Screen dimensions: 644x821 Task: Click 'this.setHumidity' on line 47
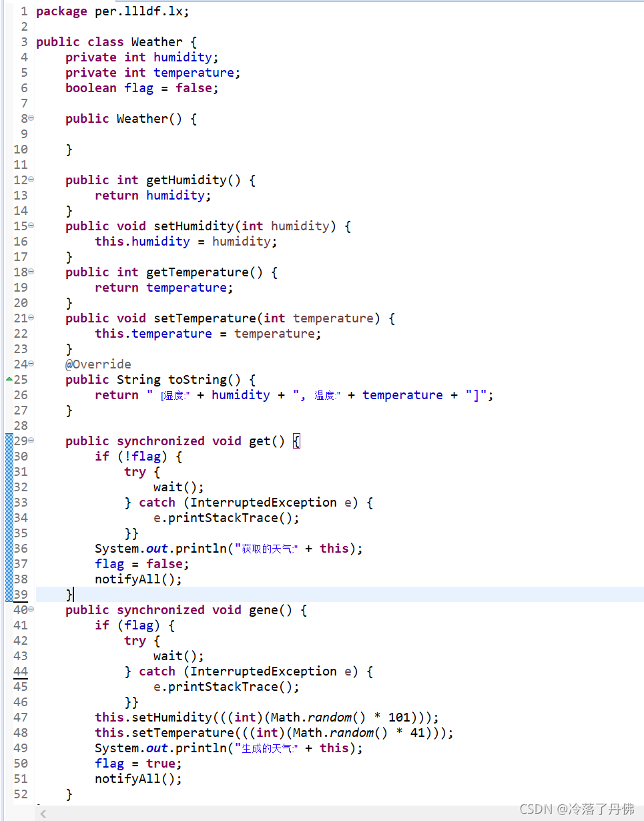pos(153,718)
